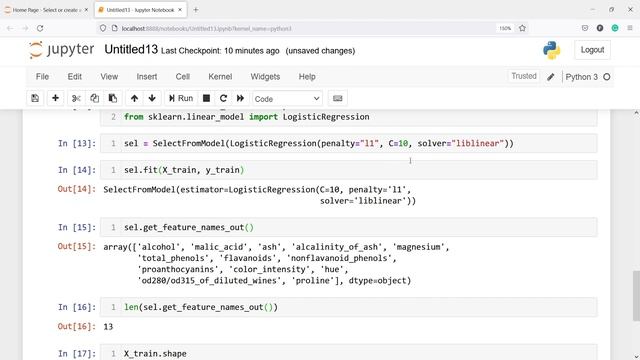Click the 150% zoom level indicator

505,28
